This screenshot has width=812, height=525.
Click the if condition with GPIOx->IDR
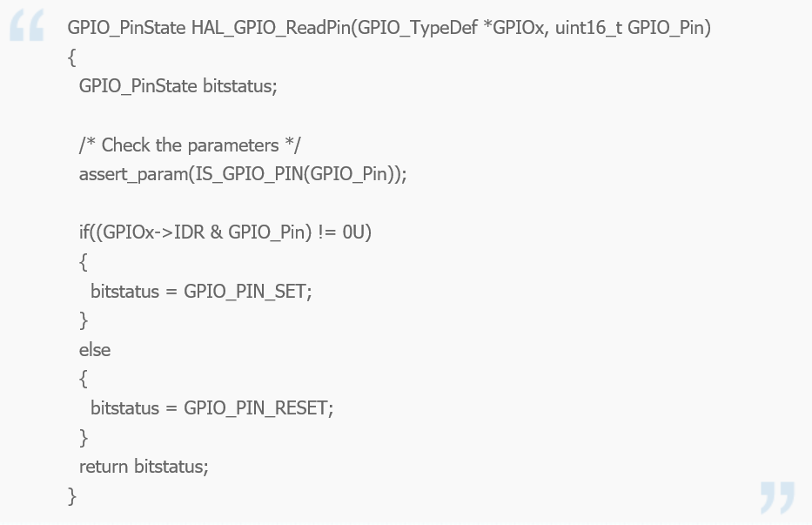click(225, 232)
